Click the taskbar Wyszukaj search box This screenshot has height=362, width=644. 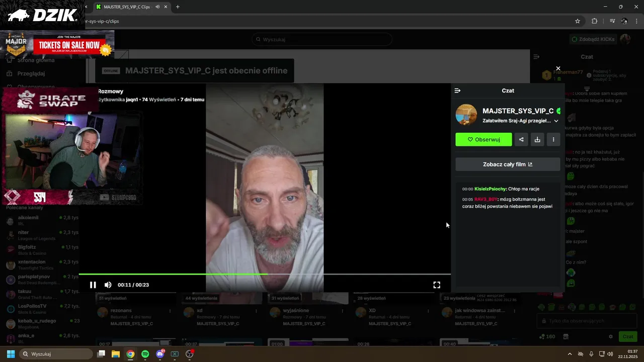(x=56, y=354)
